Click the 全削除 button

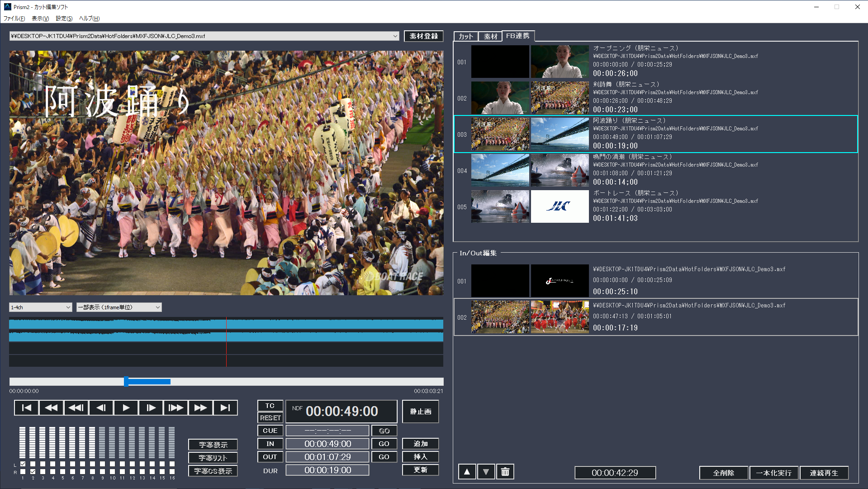(723, 473)
